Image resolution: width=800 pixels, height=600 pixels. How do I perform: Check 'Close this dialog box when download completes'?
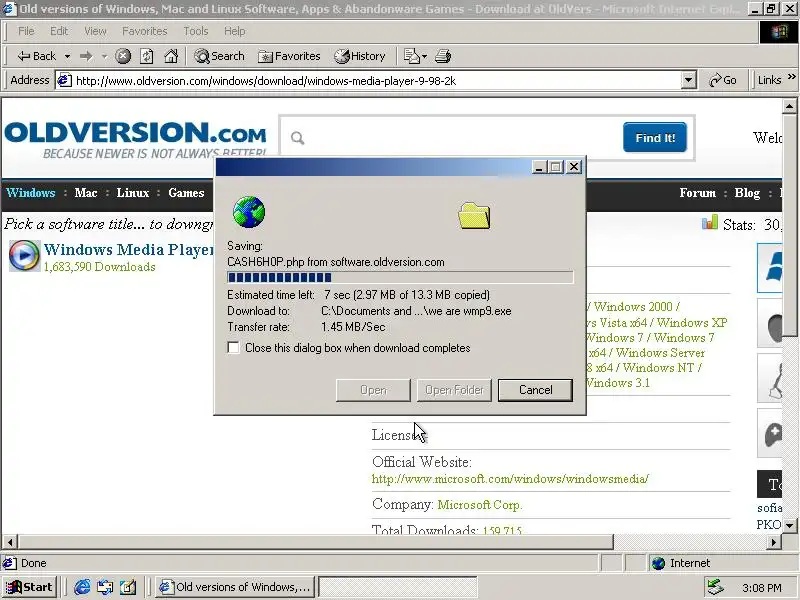tap(233, 348)
